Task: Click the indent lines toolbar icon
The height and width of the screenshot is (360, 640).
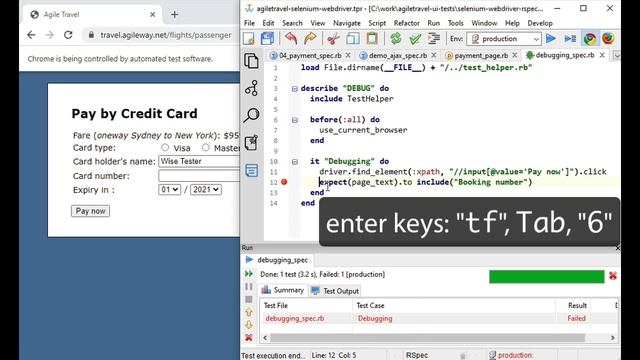Action: click(434, 39)
